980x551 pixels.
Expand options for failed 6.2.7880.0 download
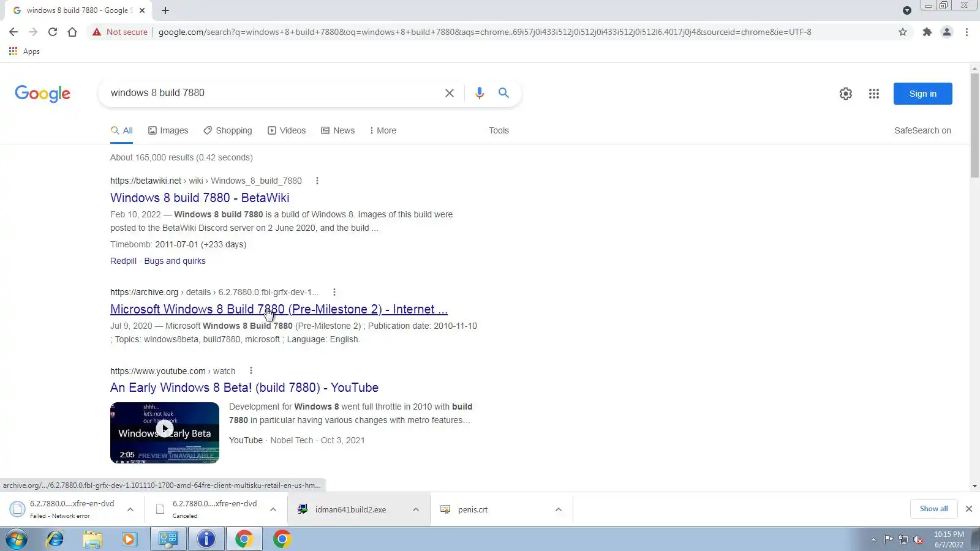pyautogui.click(x=130, y=509)
